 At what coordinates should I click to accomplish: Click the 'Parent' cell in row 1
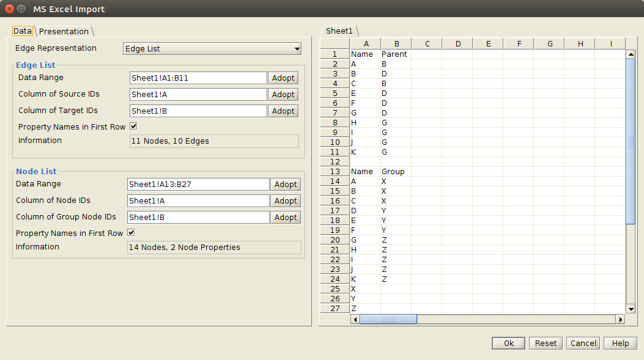(x=396, y=54)
